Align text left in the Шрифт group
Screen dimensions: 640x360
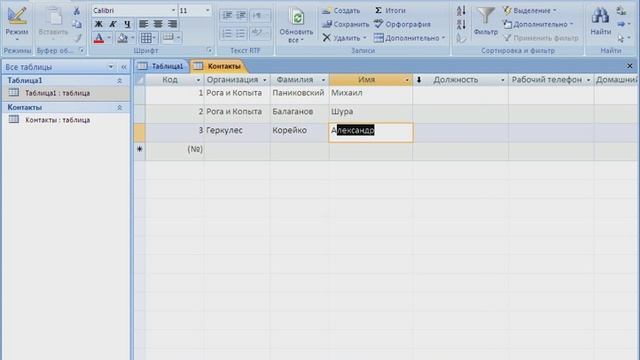coord(143,24)
